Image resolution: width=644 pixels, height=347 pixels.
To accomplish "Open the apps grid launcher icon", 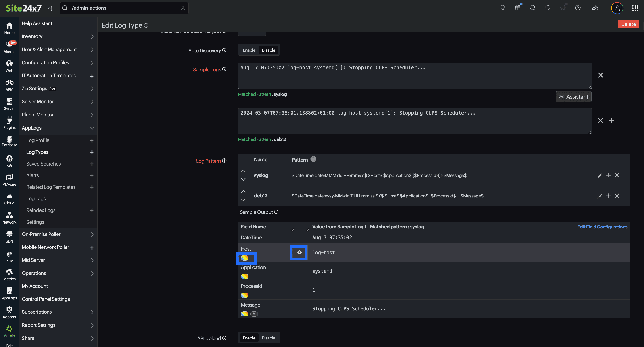I will (635, 8).
